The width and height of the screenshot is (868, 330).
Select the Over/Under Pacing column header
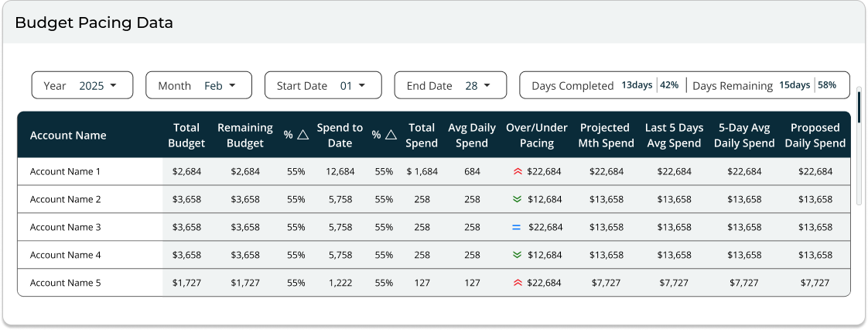pyautogui.click(x=536, y=135)
